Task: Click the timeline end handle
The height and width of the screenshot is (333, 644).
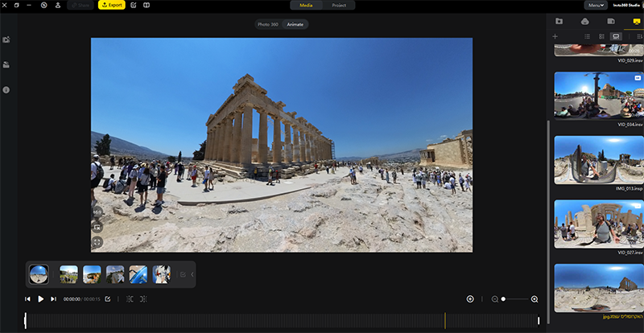Action: [x=539, y=321]
